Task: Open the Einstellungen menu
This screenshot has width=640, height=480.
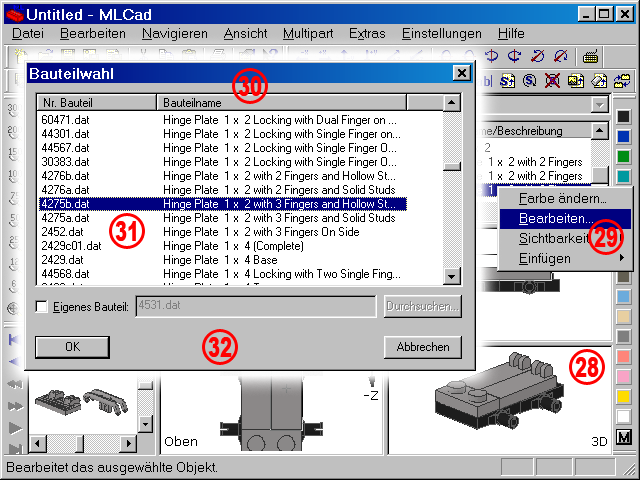Action: (x=442, y=33)
